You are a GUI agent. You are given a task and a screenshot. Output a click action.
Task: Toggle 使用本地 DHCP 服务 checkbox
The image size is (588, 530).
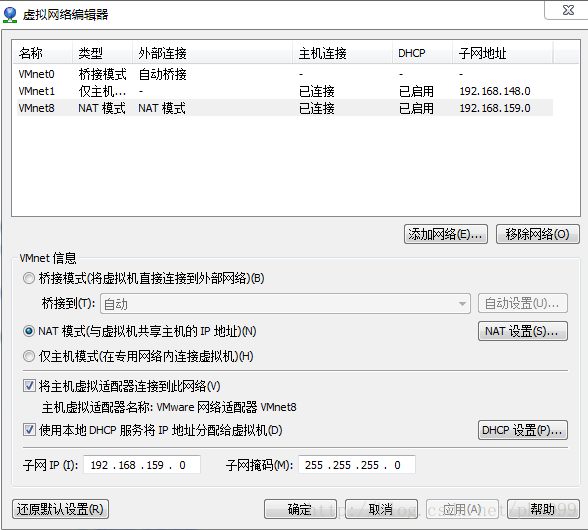point(29,429)
